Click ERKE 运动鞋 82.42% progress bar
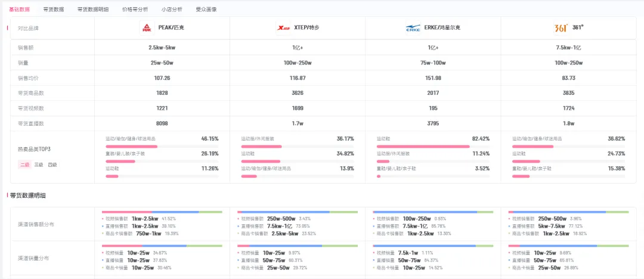Image resolution: width=644 pixels, height=279 pixels. tap(433, 146)
